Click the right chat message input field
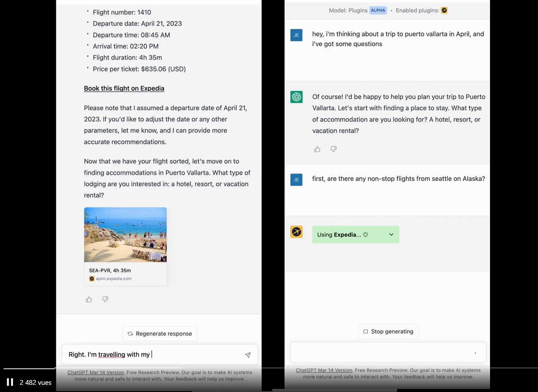The image size is (538, 392). pos(388,353)
